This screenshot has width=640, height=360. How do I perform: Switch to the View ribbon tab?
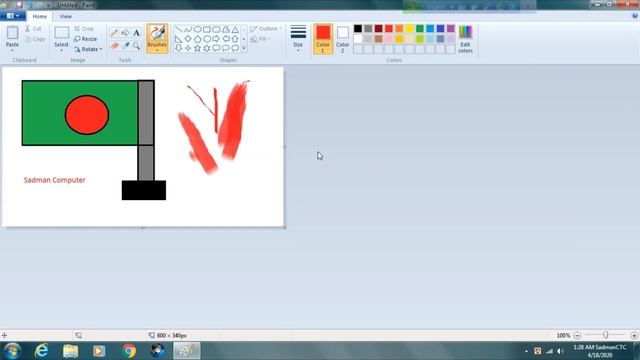tap(65, 16)
